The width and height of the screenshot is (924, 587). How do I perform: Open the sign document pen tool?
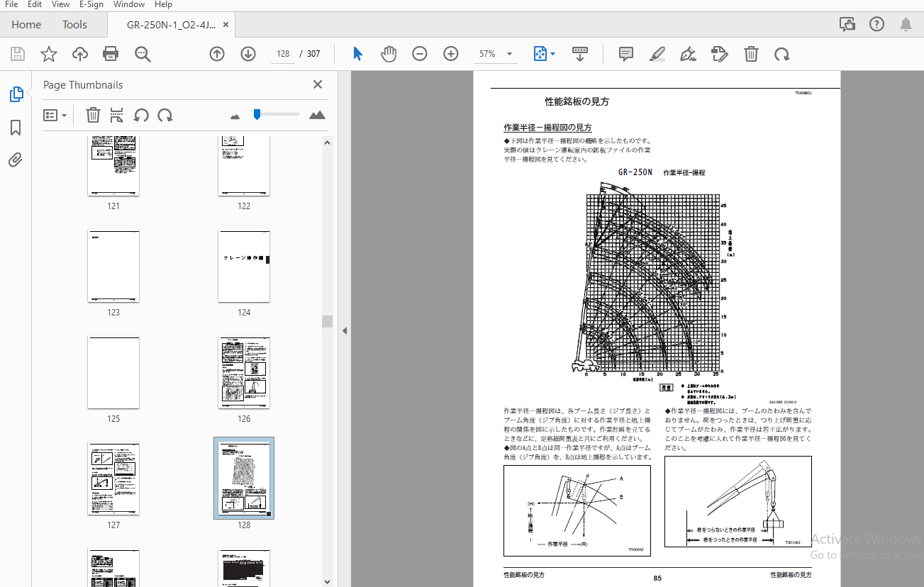(x=687, y=54)
